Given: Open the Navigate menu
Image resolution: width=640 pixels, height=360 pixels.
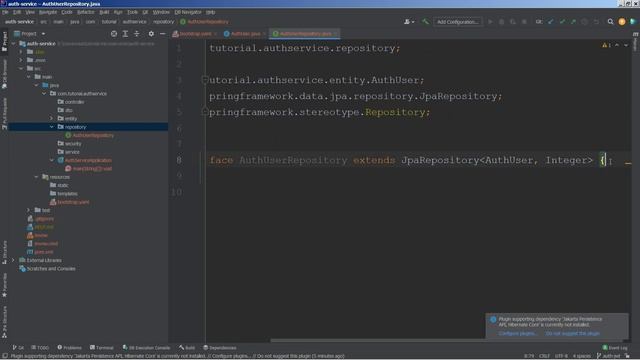Looking at the screenshot, I should (48, 12).
